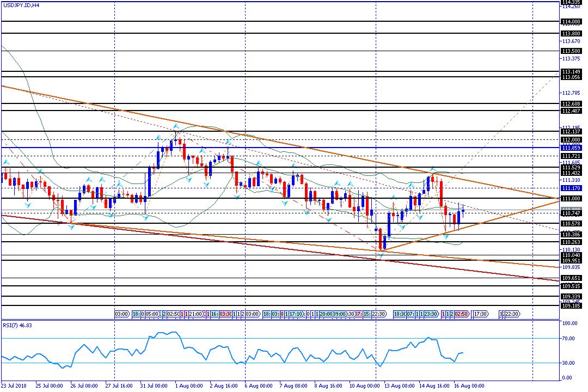The height and width of the screenshot is (392, 588).
Task: Click the USDJPY.ID,H4 chart symbol label
Action: click(21, 5)
